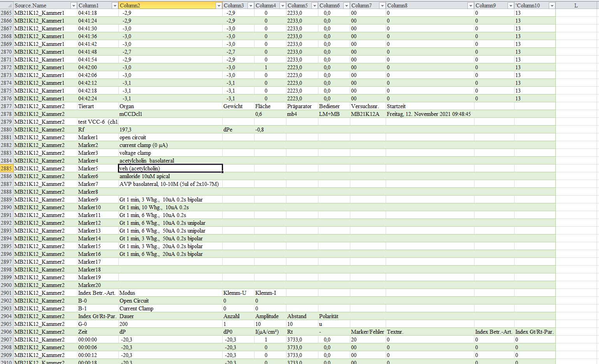The width and height of the screenshot is (599, 364).
Task: Select the '197,3' Rf value cell
Action: [x=170, y=129]
